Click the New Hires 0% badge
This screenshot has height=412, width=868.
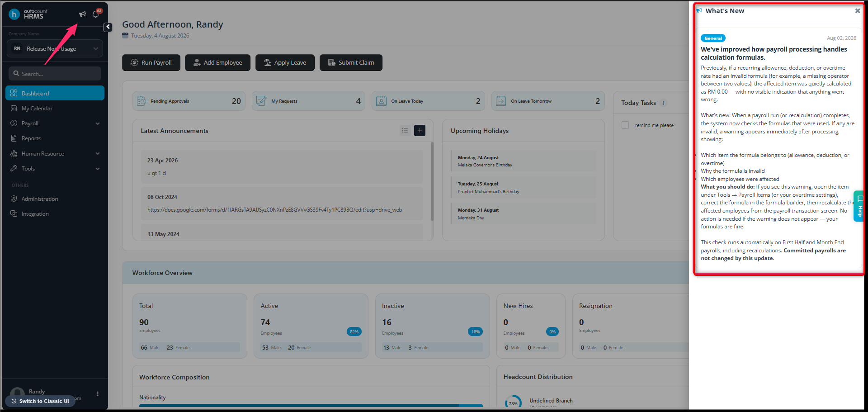coord(552,332)
